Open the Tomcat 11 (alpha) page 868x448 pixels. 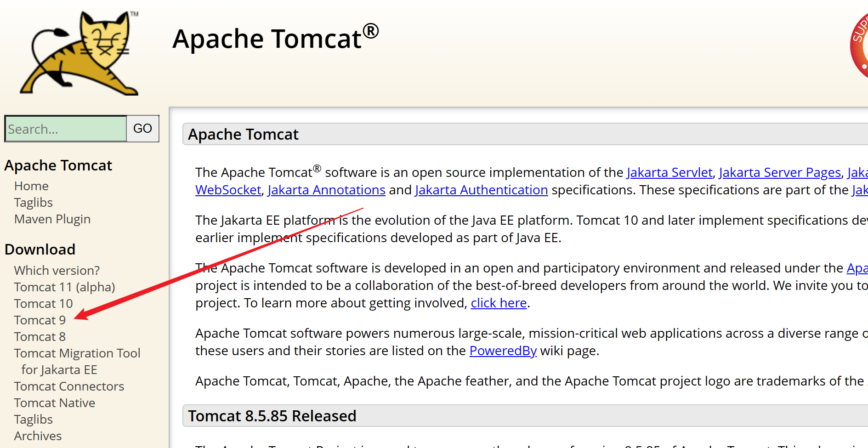64,287
